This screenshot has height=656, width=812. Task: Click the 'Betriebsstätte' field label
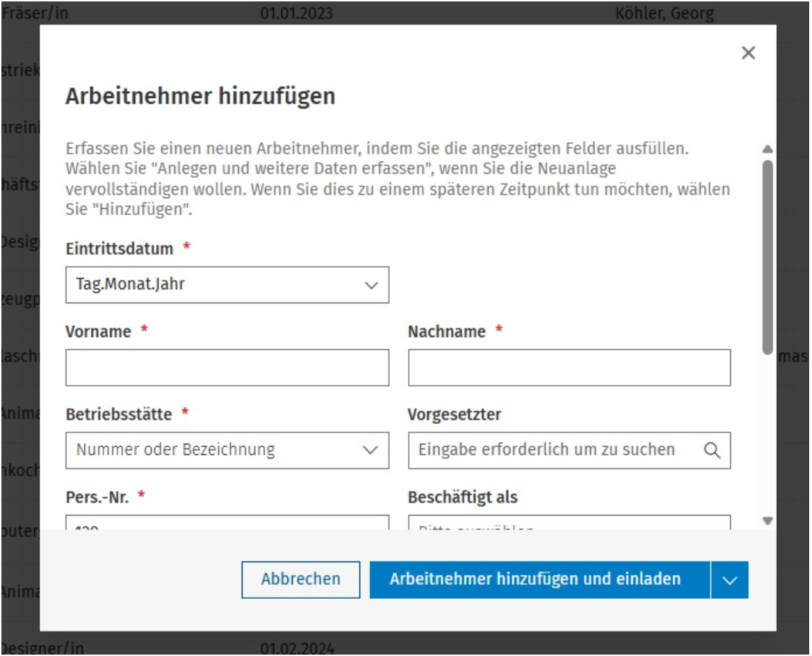(118, 415)
